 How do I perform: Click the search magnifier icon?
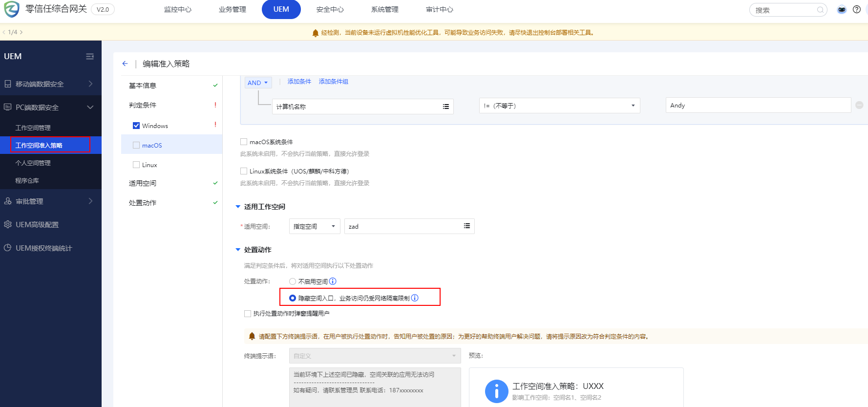coord(820,10)
